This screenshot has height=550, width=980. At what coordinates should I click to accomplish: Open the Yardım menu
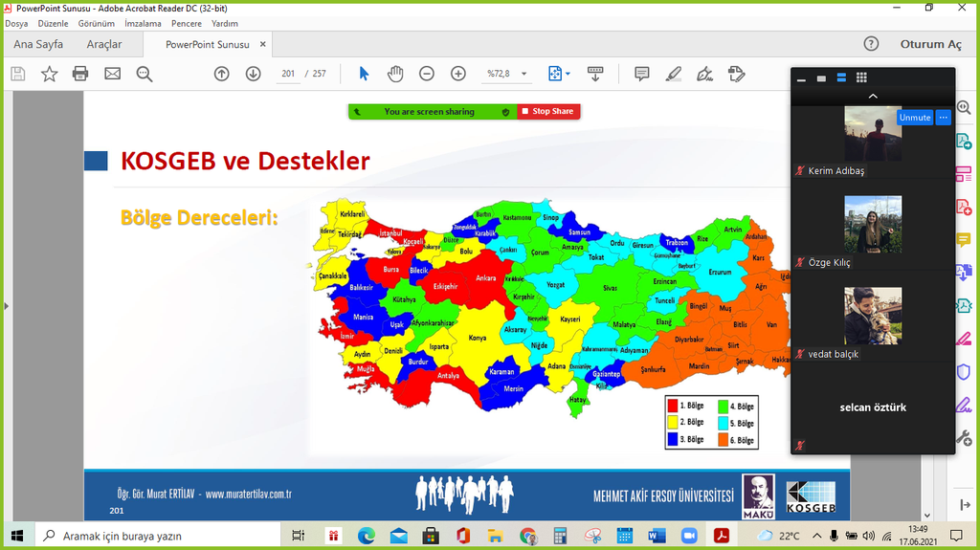pos(224,23)
